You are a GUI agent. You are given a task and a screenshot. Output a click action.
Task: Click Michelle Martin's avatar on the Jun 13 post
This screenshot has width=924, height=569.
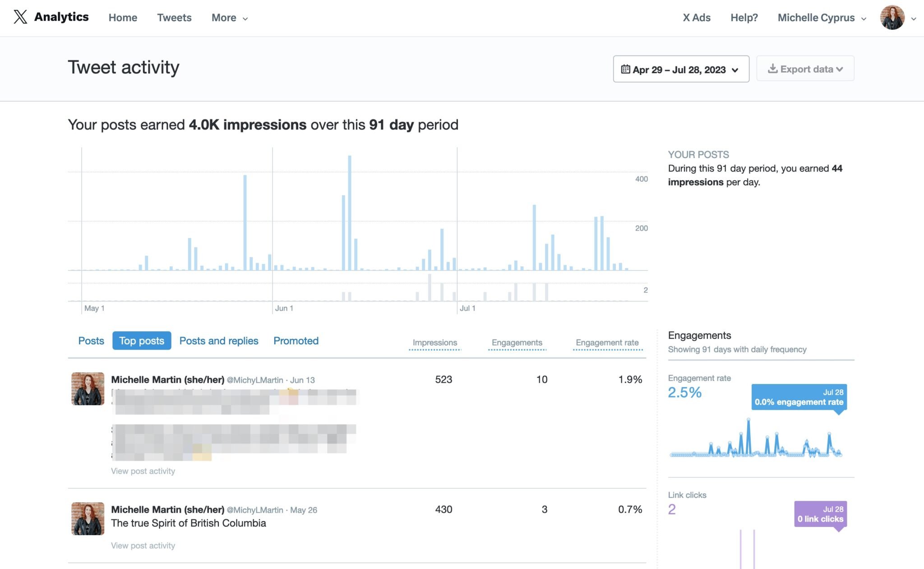coord(87,388)
